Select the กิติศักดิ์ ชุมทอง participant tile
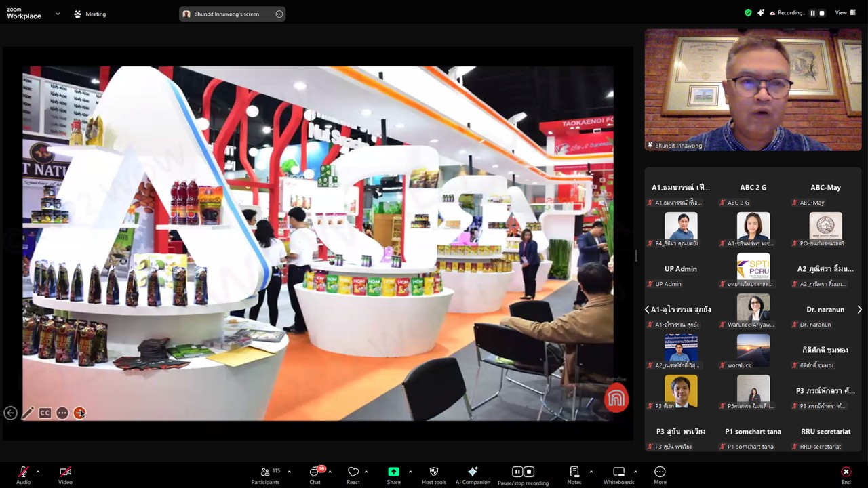This screenshot has height=488, width=868. tap(825, 352)
